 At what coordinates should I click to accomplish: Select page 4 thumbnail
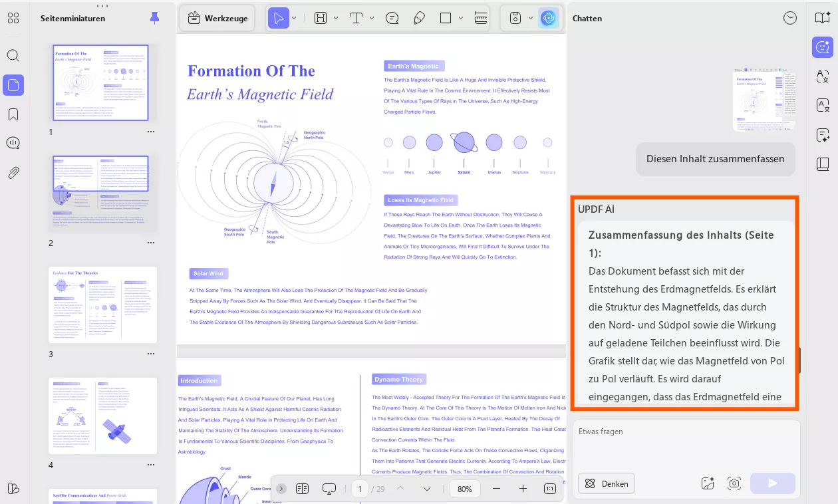[103, 416]
